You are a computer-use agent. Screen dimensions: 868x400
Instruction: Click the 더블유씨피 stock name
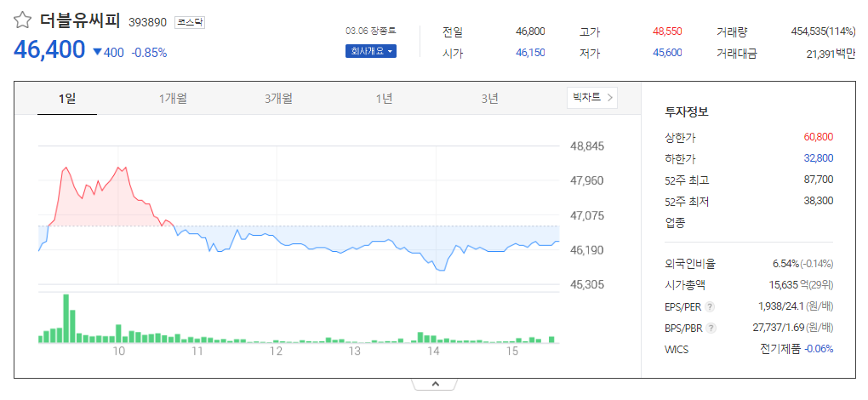click(x=80, y=21)
